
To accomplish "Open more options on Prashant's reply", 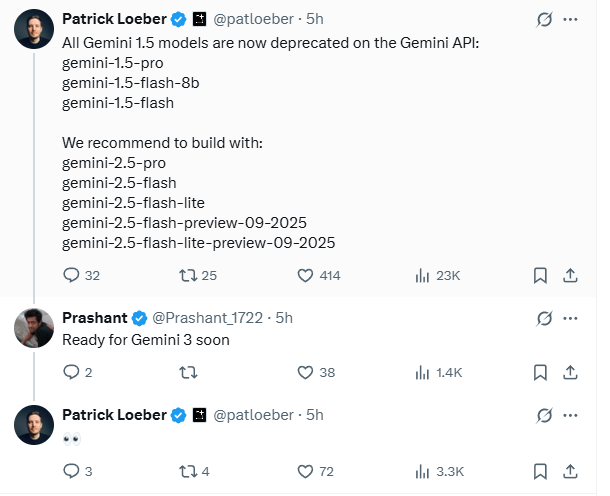I will [570, 318].
